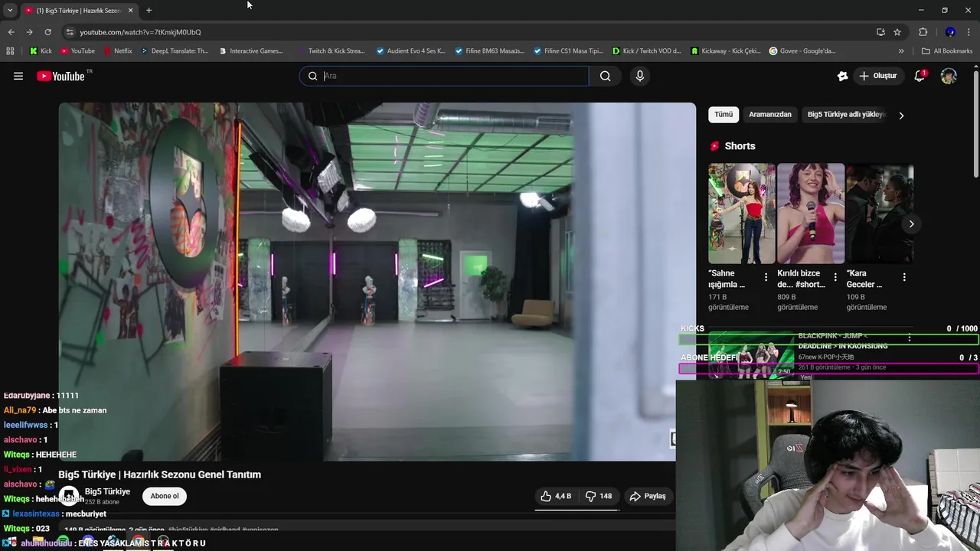Open the Fifine CS1 Masa Tipi bookmark
980x551 pixels.
568,51
